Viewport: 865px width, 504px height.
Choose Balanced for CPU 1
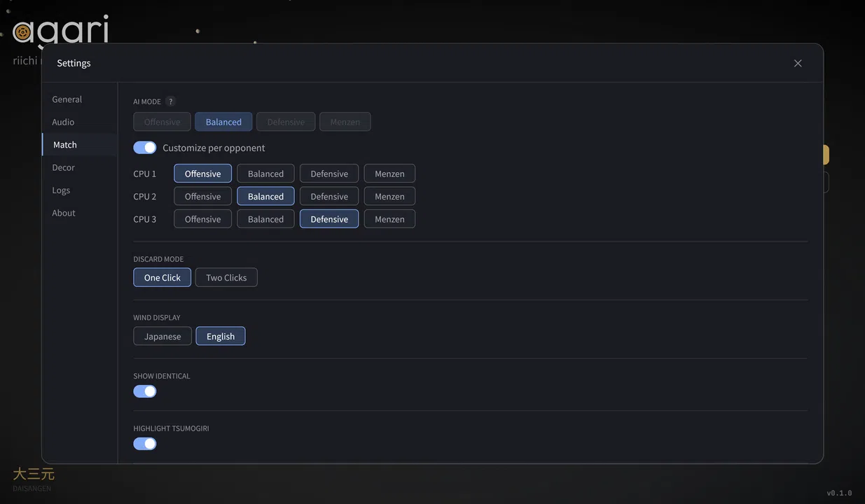pos(265,174)
